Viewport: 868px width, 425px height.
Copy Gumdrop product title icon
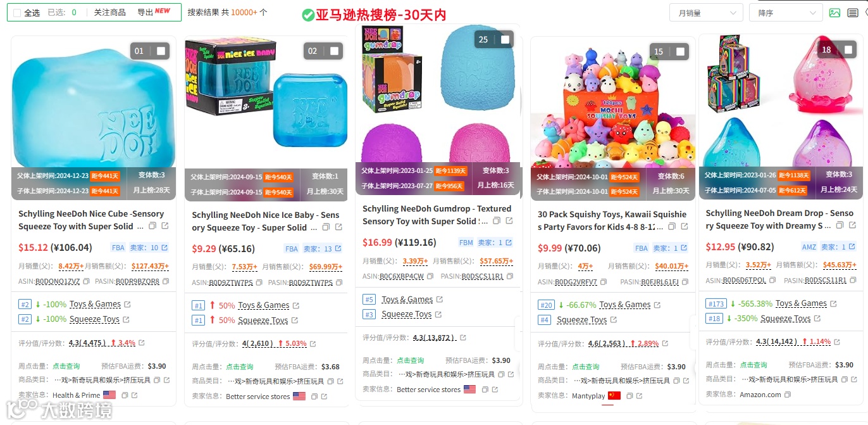point(497,221)
